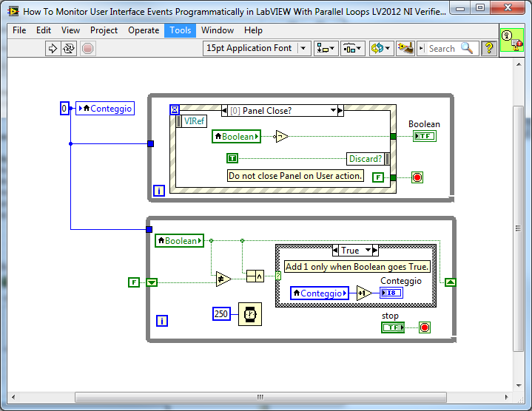Click the vertical scrollbar thumb
The height and width of the screenshot is (411, 532).
519,228
